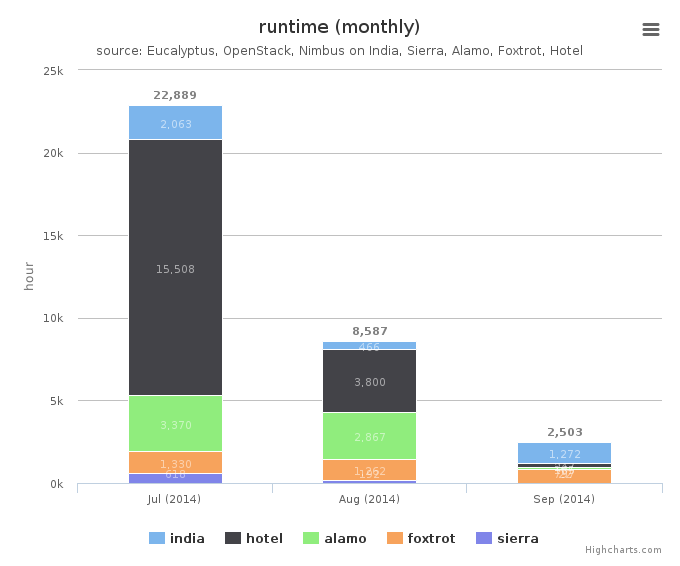Toggle the foxtrot series in legend
The image size is (680, 566).
(x=421, y=538)
